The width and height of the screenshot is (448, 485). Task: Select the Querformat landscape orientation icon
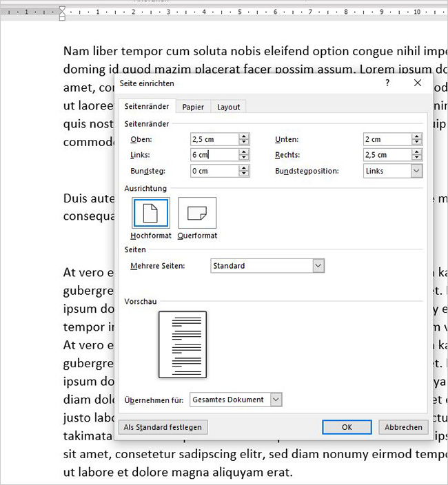(x=197, y=213)
